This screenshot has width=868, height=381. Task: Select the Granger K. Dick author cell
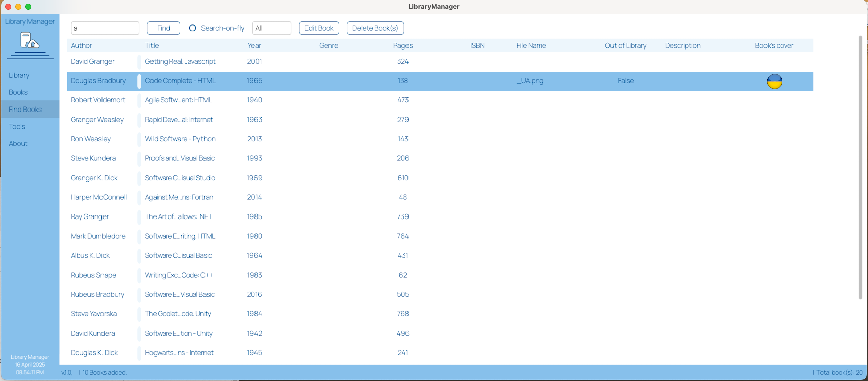[94, 178]
